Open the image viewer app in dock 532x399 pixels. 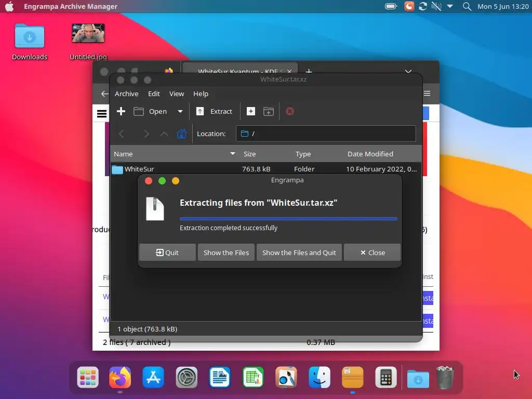286,377
